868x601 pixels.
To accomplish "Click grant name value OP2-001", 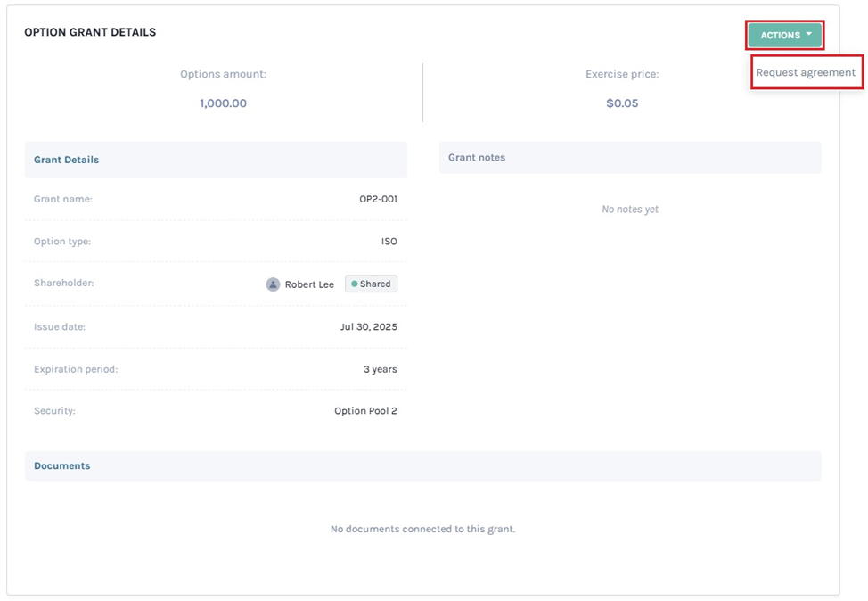I will 378,200.
